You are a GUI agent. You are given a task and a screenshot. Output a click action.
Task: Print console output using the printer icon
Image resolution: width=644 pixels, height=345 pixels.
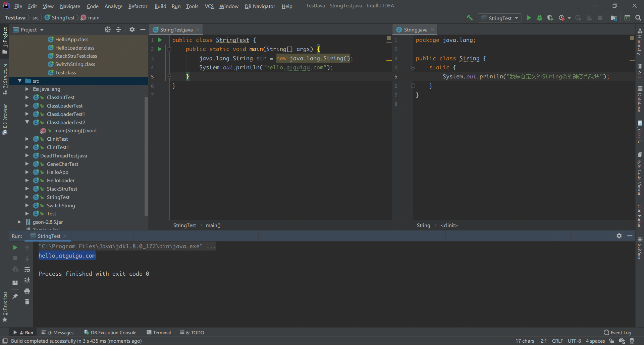click(x=27, y=291)
